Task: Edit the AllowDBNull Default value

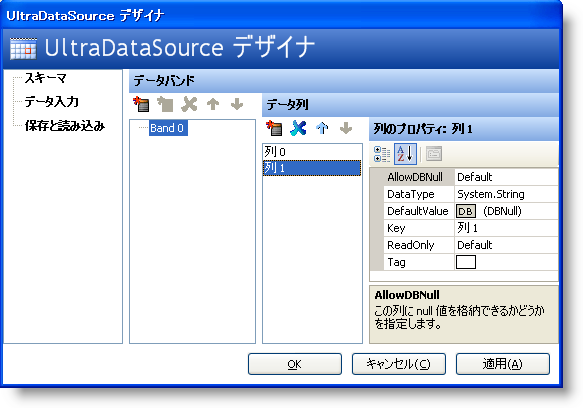Action: pyautogui.click(x=506, y=177)
